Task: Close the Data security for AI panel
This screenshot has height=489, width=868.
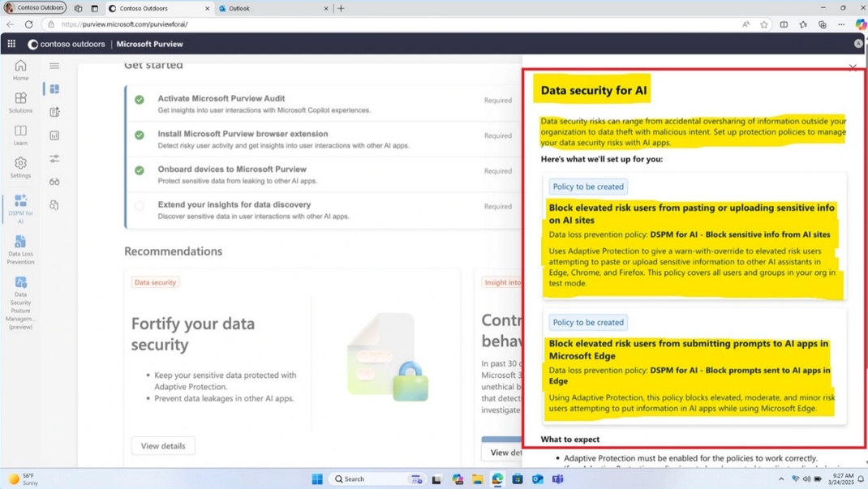Action: pyautogui.click(x=853, y=67)
